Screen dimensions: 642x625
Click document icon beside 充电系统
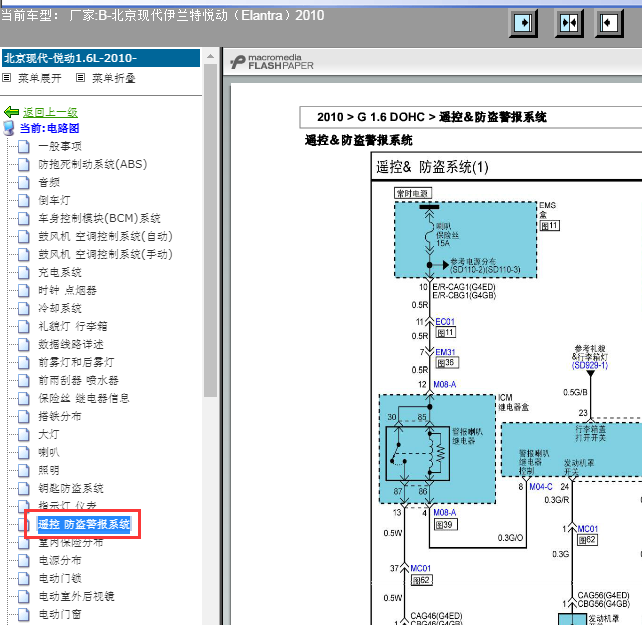[24, 272]
